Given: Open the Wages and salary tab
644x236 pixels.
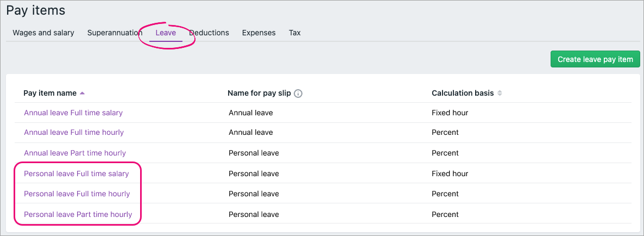Looking at the screenshot, I should pyautogui.click(x=43, y=33).
